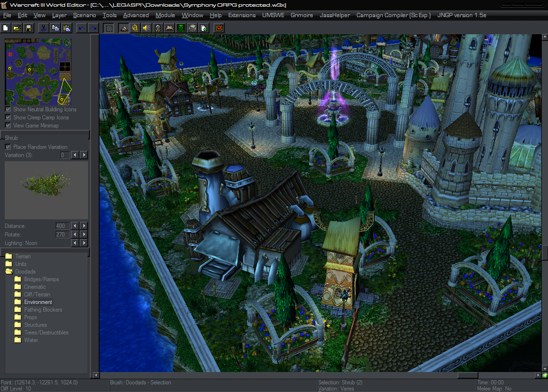548x392 pixels.
Task: Open a map with the folder icon
Action: click(x=17, y=28)
